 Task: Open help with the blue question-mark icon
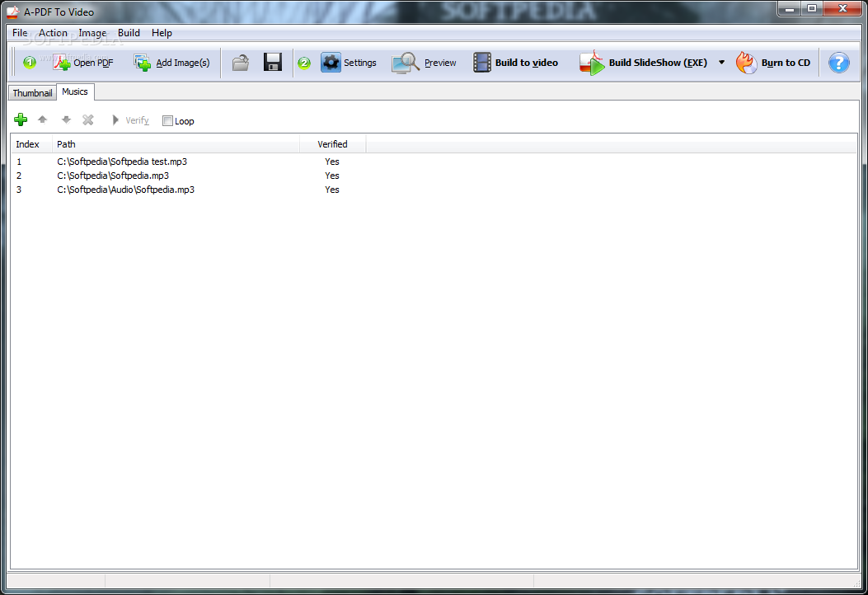(838, 63)
